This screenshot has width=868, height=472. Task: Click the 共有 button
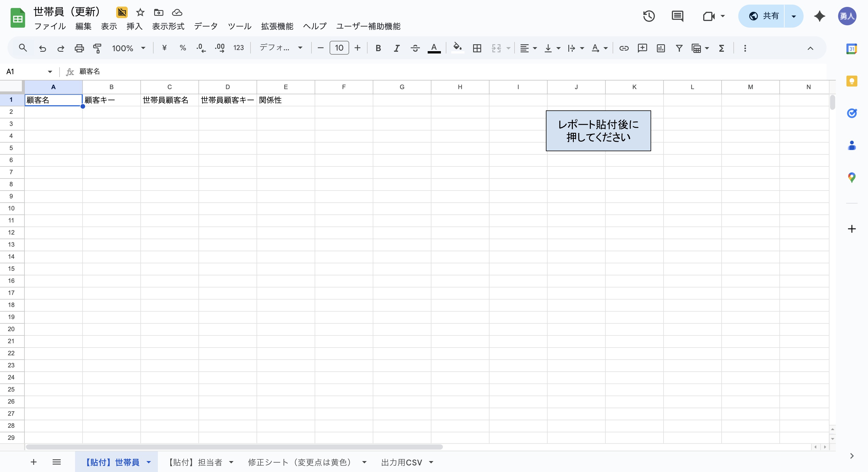point(770,16)
